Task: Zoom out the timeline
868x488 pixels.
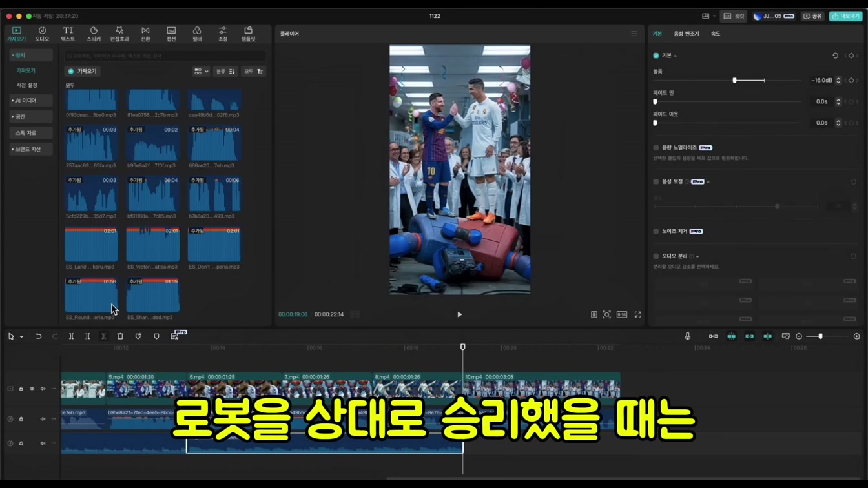Action: (x=799, y=336)
